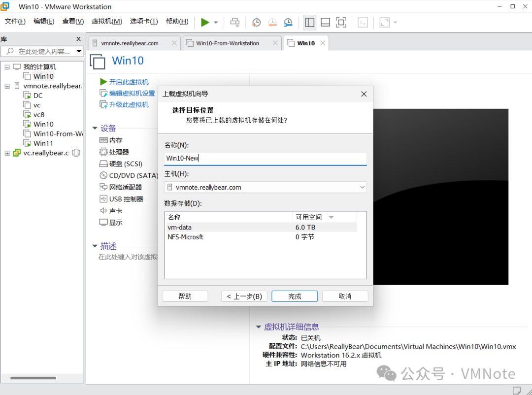Click the USB 控制器 device icon
Viewport: 532px width, 395px height.
[x=103, y=199]
